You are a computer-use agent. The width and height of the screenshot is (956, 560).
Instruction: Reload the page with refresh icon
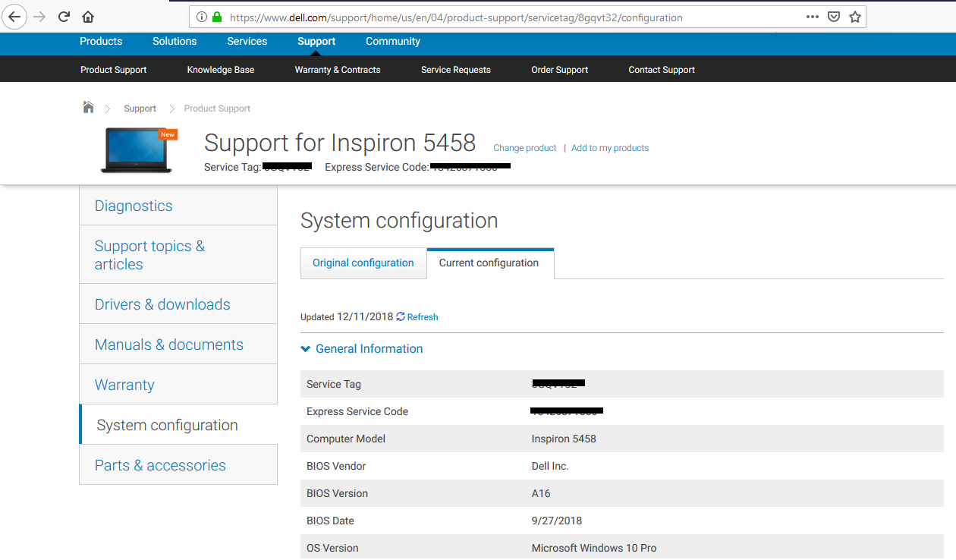pos(64,17)
